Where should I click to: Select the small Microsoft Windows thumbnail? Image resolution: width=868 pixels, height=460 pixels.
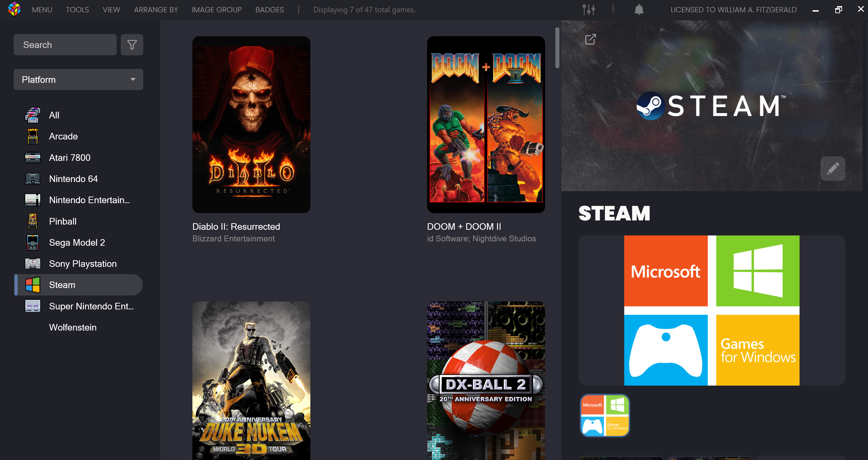click(x=604, y=415)
